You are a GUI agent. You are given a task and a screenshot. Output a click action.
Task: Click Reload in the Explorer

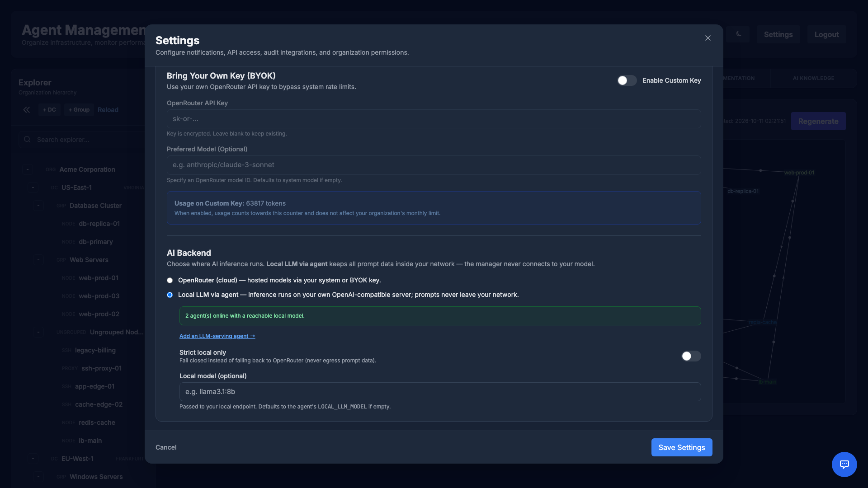(108, 110)
